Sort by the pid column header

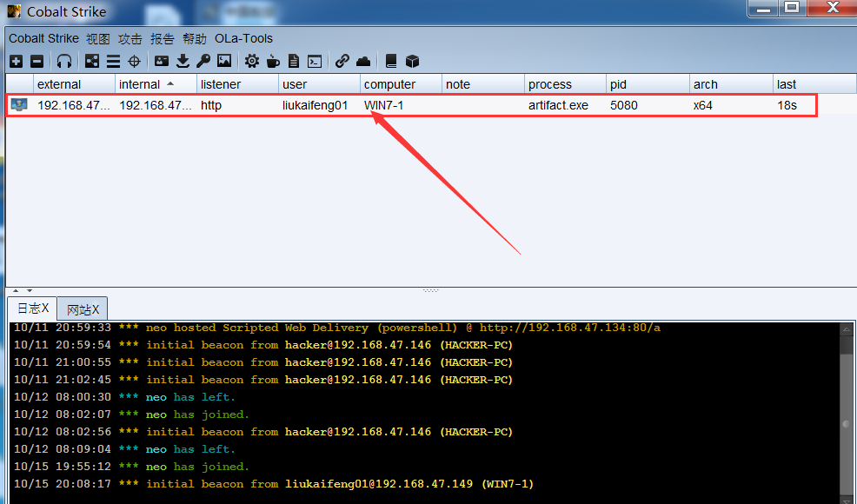(648, 84)
